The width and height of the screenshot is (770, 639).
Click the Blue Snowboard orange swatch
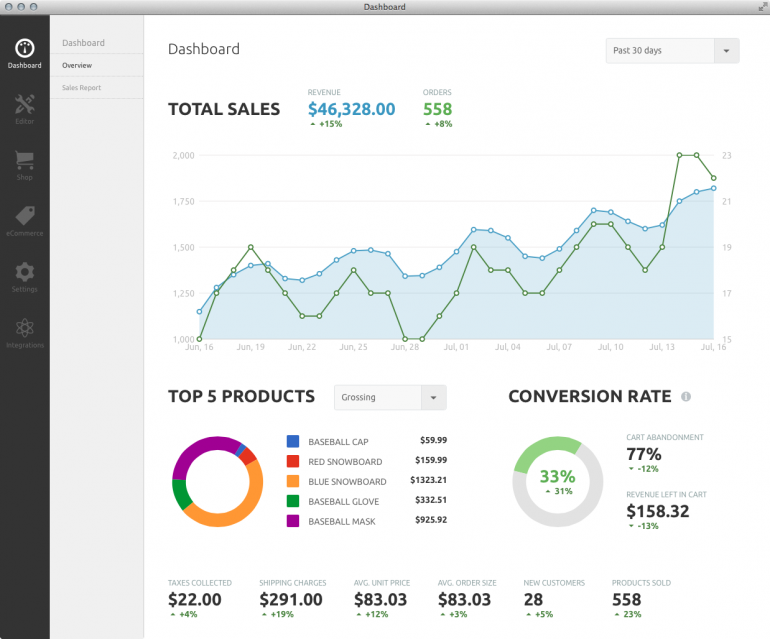tap(293, 481)
